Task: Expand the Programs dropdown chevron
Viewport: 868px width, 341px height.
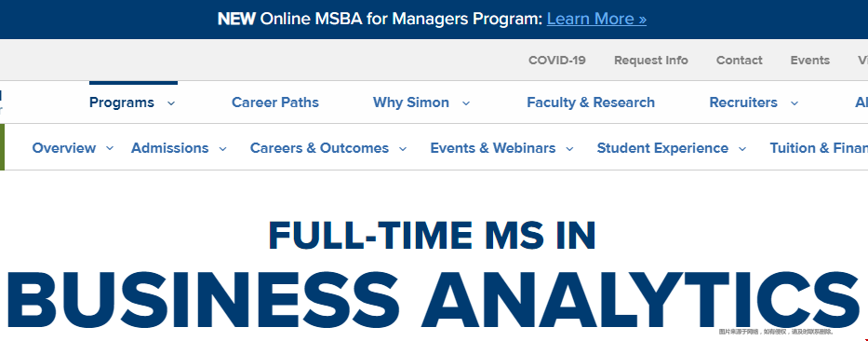Action: 171,103
